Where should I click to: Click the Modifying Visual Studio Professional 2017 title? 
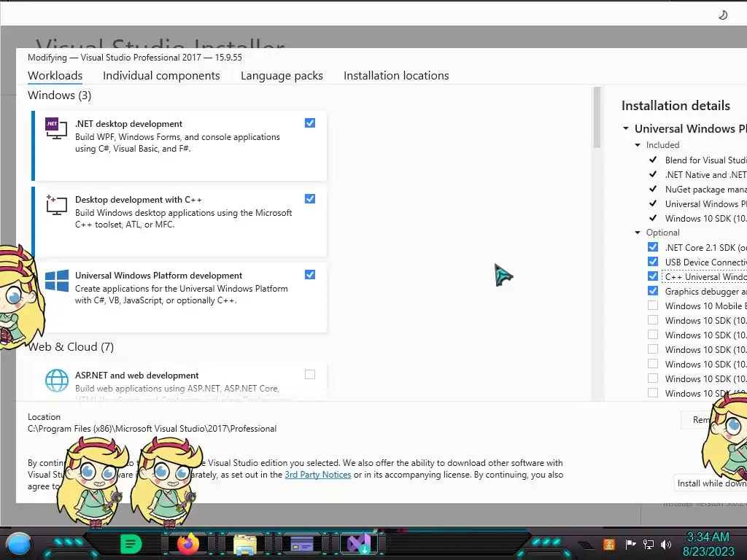pyautogui.click(x=135, y=57)
